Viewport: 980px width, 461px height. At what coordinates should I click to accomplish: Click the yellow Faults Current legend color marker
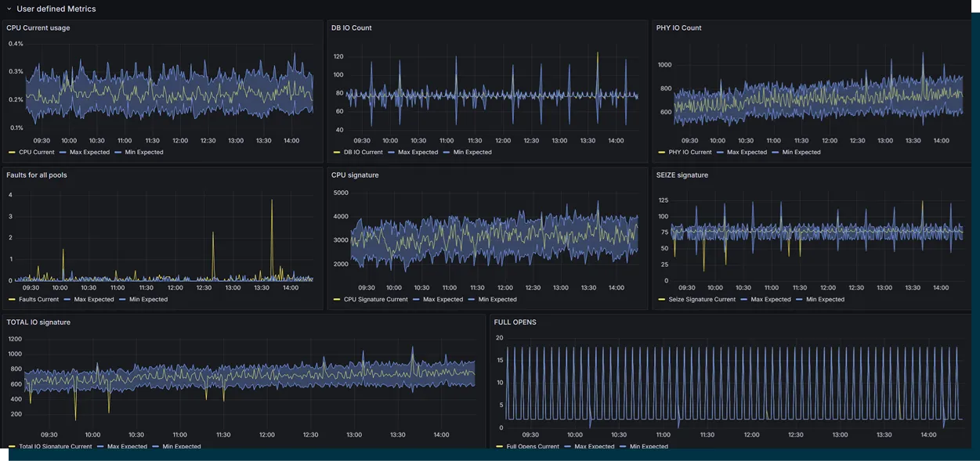(12, 300)
